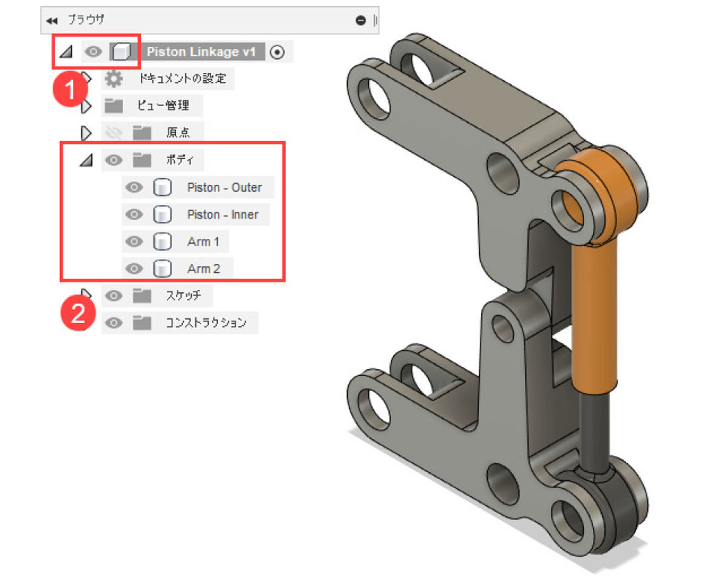Select the コンストラクション folder label
Screen dimensions: 728x584
coord(206,323)
